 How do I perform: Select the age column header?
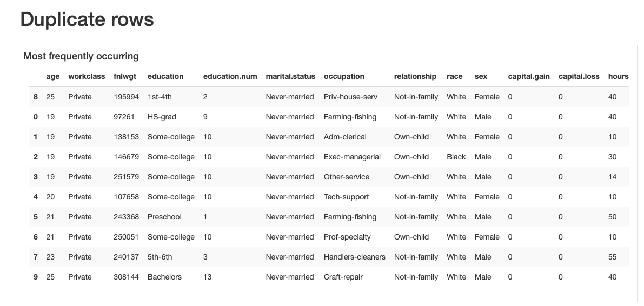(53, 77)
